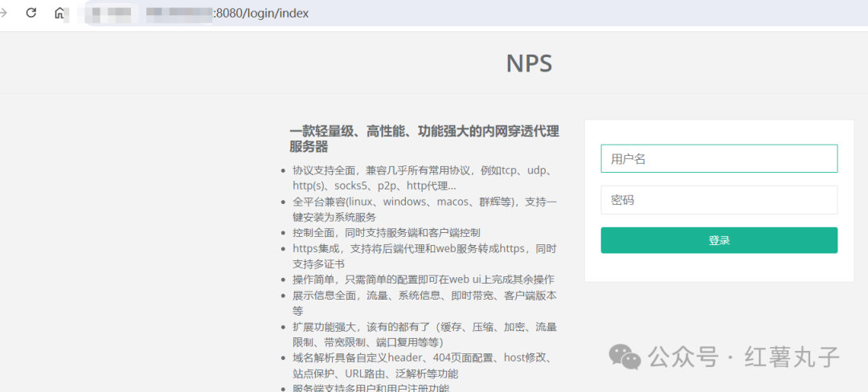Image resolution: width=868 pixels, height=392 pixels.
Task: Click the bullet starting with 操作简单
Action: tap(424, 280)
